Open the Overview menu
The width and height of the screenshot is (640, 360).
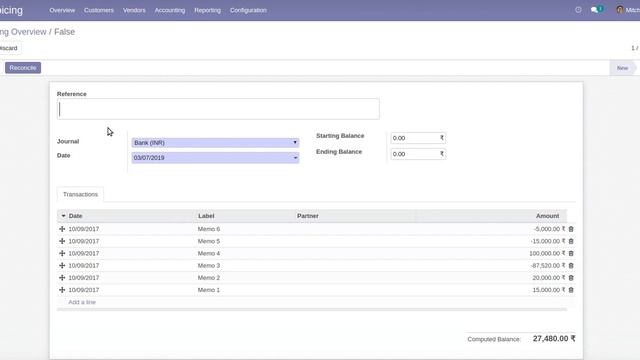pos(62,10)
